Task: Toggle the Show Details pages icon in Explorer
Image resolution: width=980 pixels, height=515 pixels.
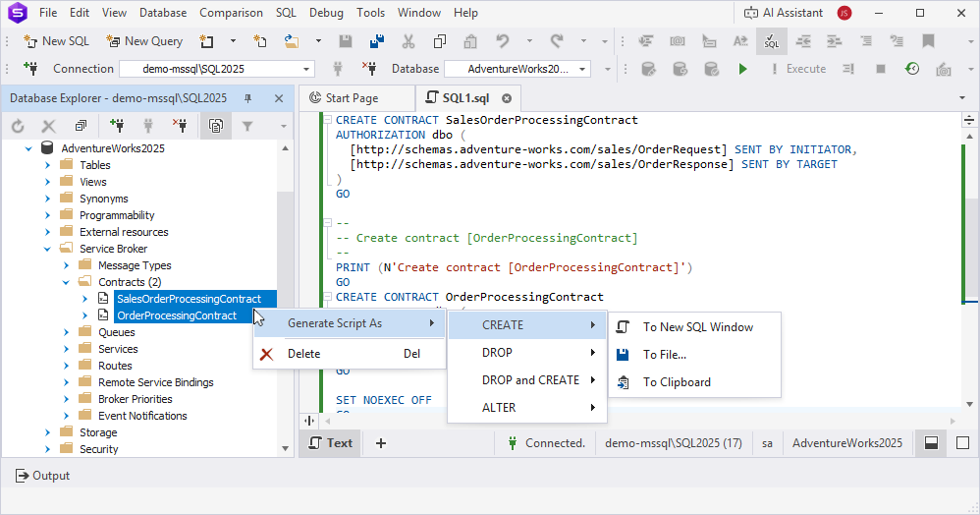Action: pyautogui.click(x=216, y=127)
